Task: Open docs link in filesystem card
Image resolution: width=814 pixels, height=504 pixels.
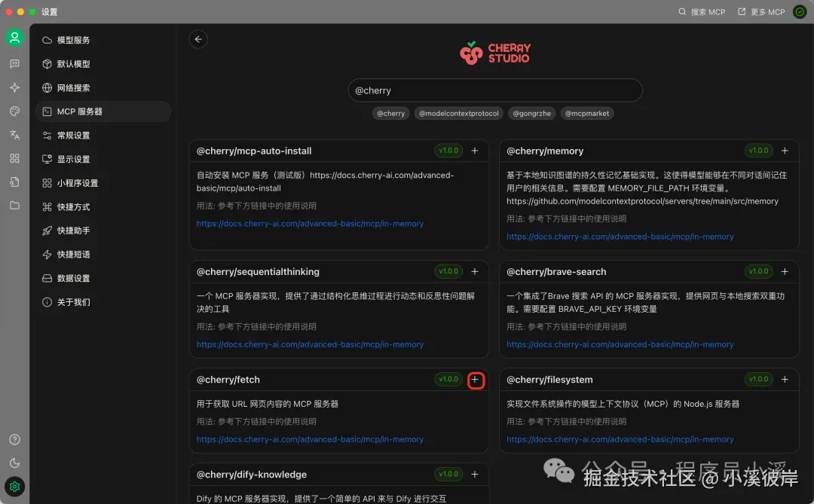Action: tap(620, 440)
